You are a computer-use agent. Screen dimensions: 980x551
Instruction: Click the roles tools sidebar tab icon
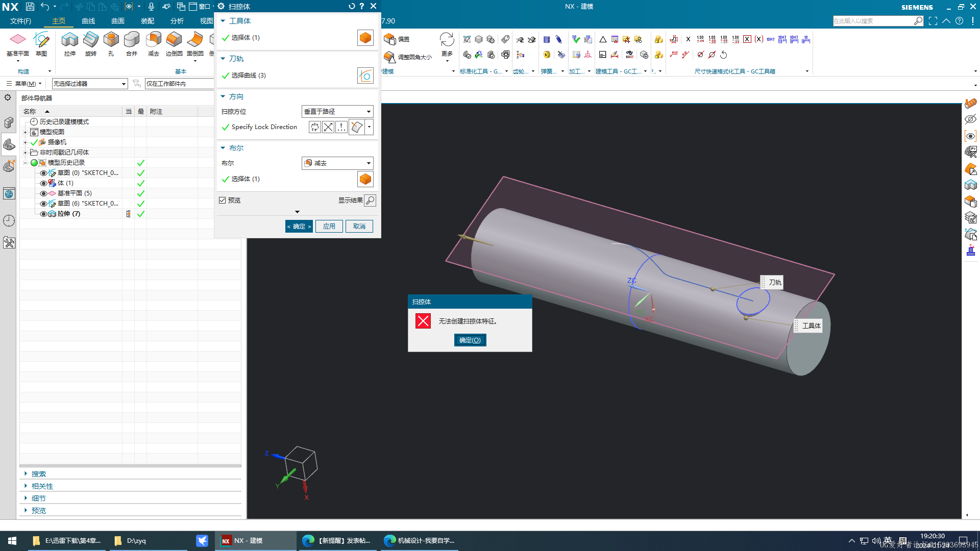[x=9, y=242]
